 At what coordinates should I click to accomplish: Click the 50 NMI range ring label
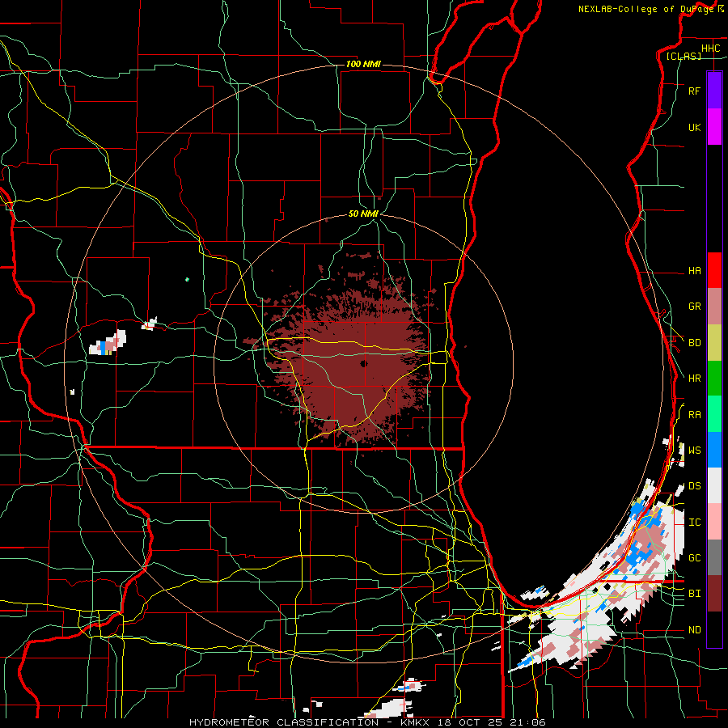tap(363, 214)
